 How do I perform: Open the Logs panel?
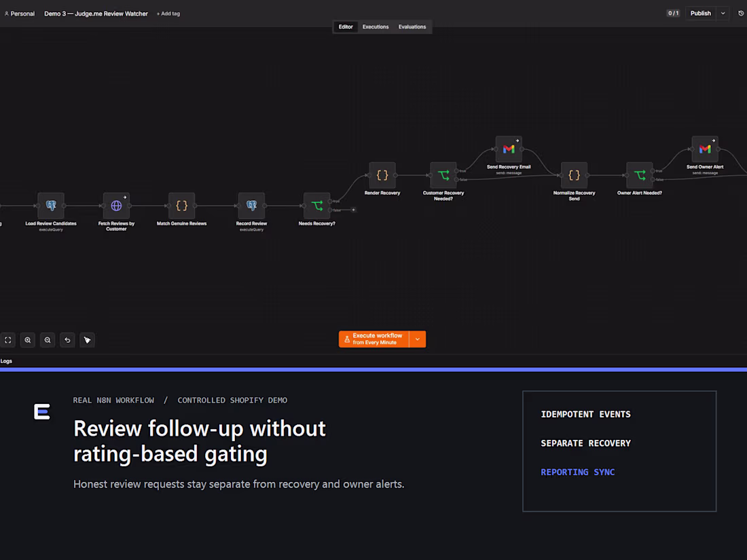6,361
